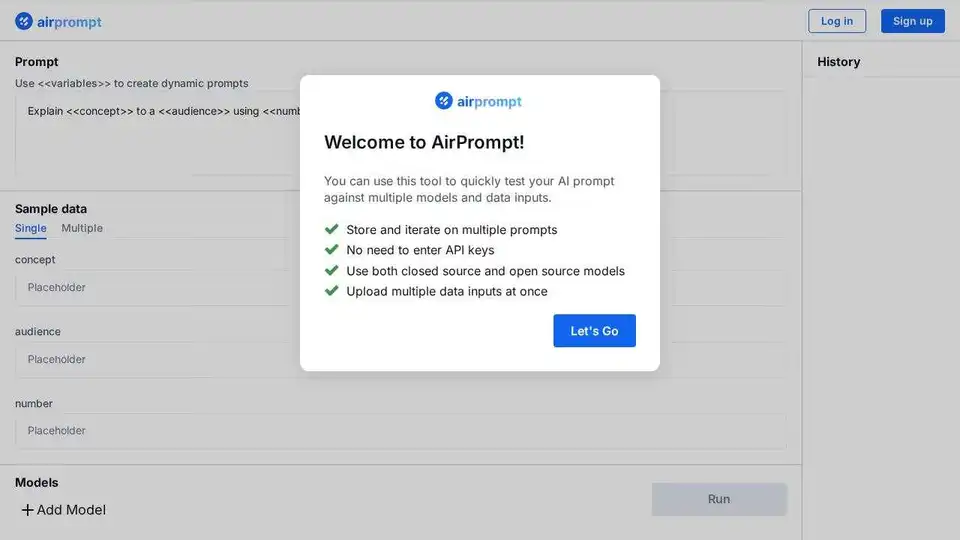
Task: Click the 'No need to enter API keys' text
Action: [x=420, y=250]
